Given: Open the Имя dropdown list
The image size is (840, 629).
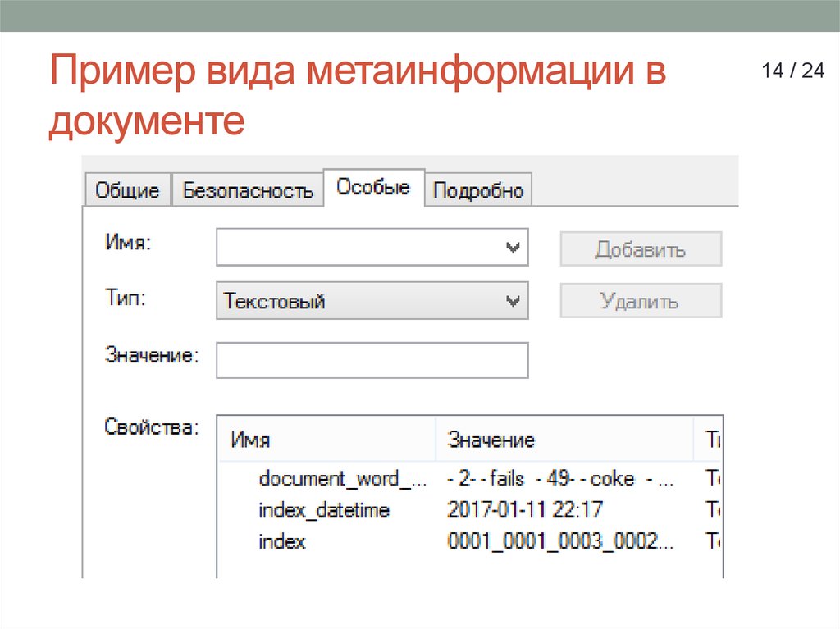Looking at the screenshot, I should (x=514, y=247).
